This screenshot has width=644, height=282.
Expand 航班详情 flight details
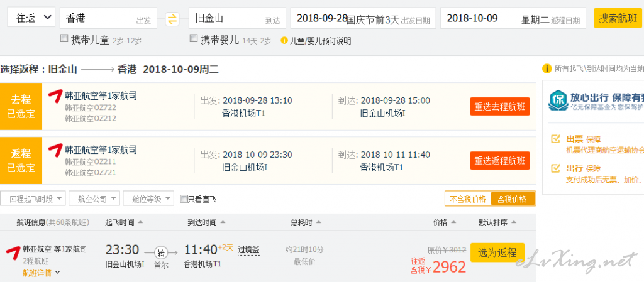[x=41, y=273]
